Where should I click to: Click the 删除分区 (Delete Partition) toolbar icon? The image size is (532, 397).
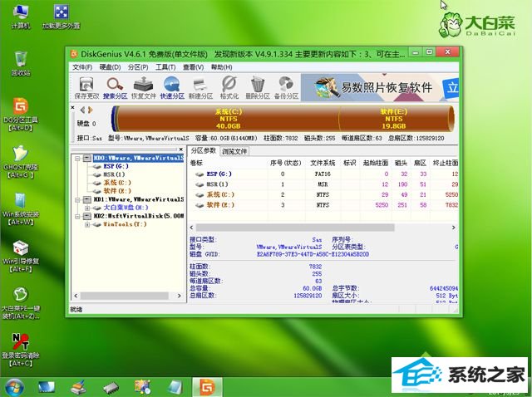click(258, 86)
